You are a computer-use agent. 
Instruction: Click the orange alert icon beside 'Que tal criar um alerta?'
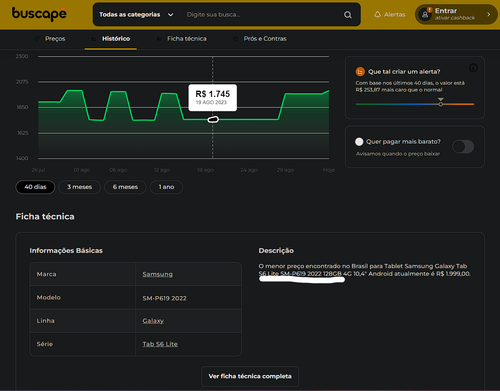point(360,71)
